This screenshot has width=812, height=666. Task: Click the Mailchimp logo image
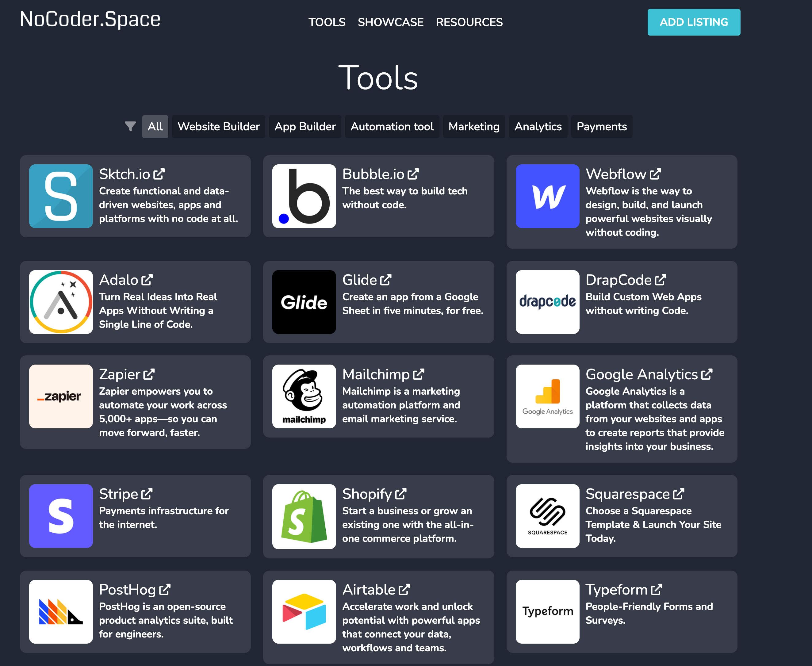click(304, 396)
